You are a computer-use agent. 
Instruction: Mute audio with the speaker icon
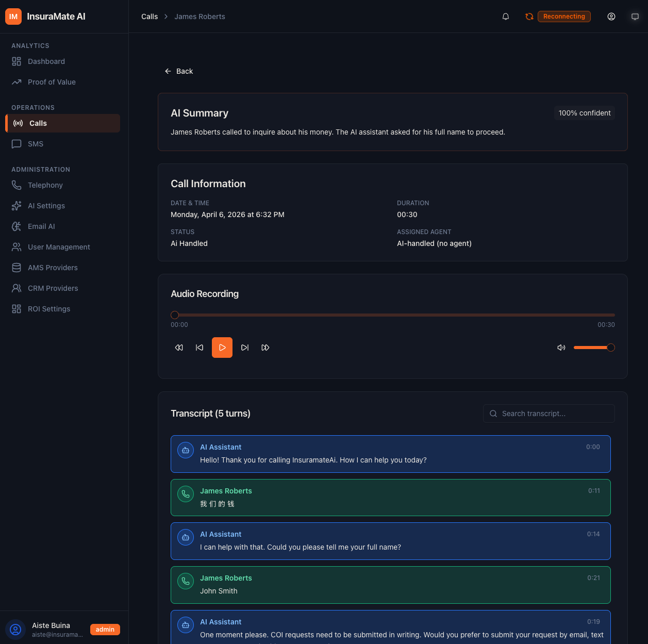click(x=561, y=347)
